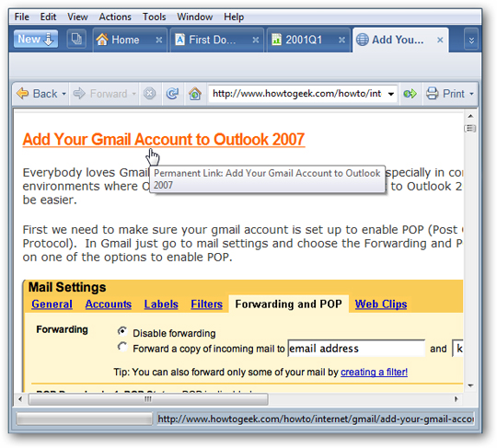This screenshot has width=497, height=448.
Task: Click the Refresh page icon
Action: [x=172, y=94]
